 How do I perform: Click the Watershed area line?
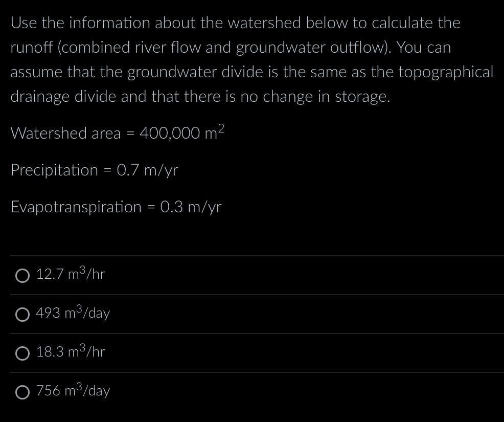click(117, 133)
